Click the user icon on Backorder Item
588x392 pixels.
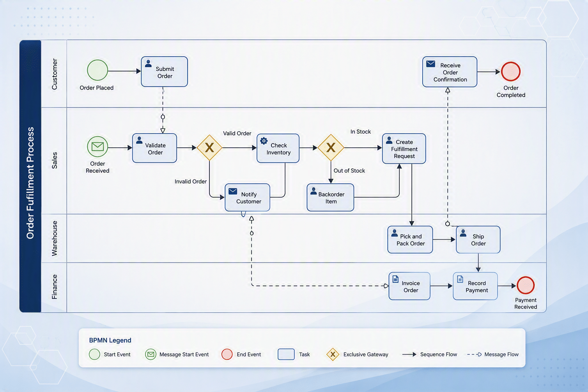(x=314, y=190)
